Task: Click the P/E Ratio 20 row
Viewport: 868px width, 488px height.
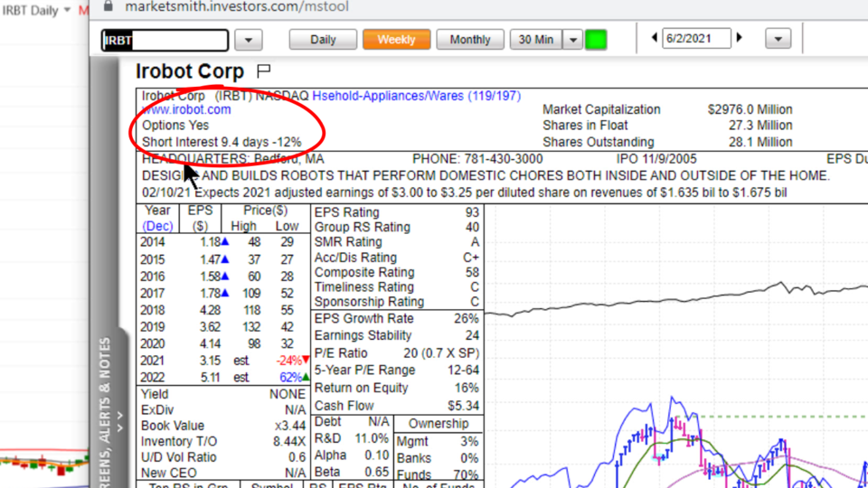Action: point(397,353)
